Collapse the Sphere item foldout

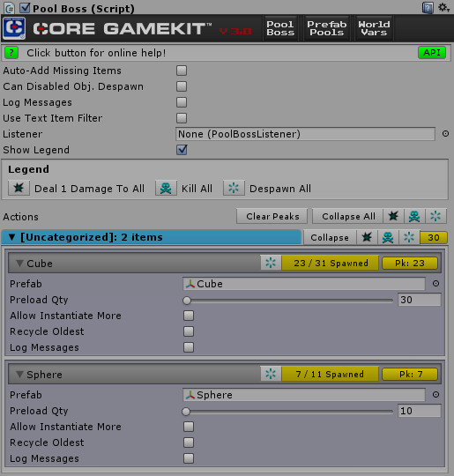(x=19, y=375)
